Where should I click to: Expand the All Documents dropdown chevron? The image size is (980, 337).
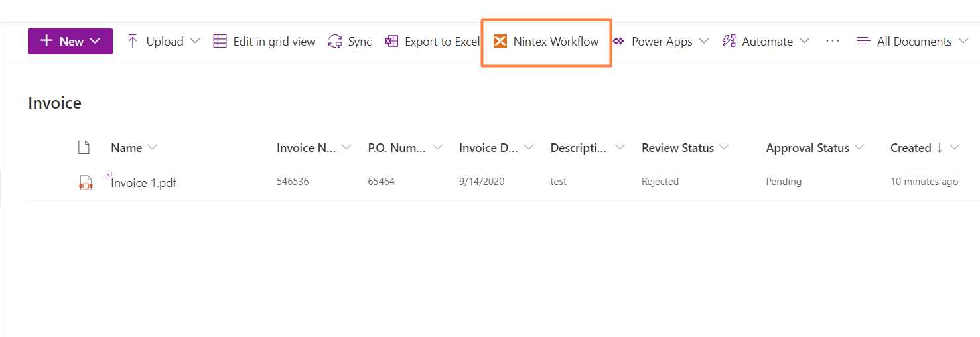coord(963,41)
